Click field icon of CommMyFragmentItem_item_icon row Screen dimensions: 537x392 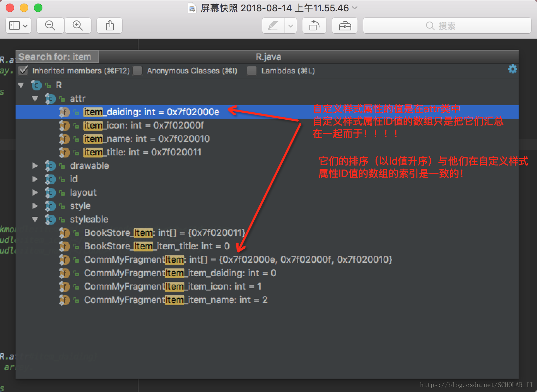point(64,286)
